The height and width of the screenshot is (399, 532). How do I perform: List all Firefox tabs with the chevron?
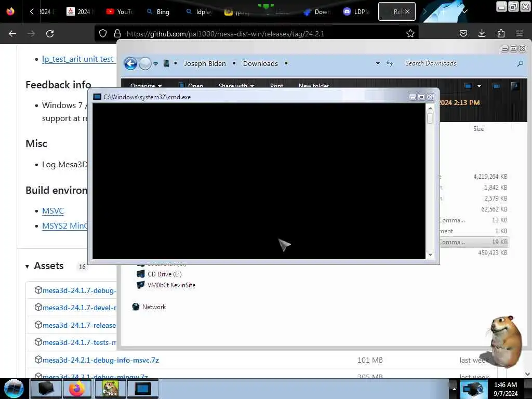point(465,11)
